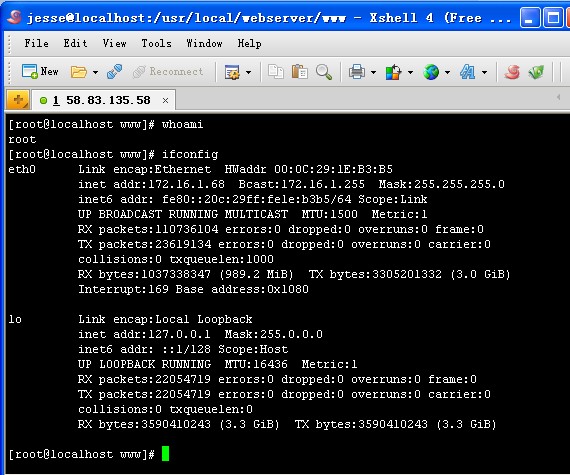
Task: Click 'txqueuelen:1000' text
Action: 221,259
